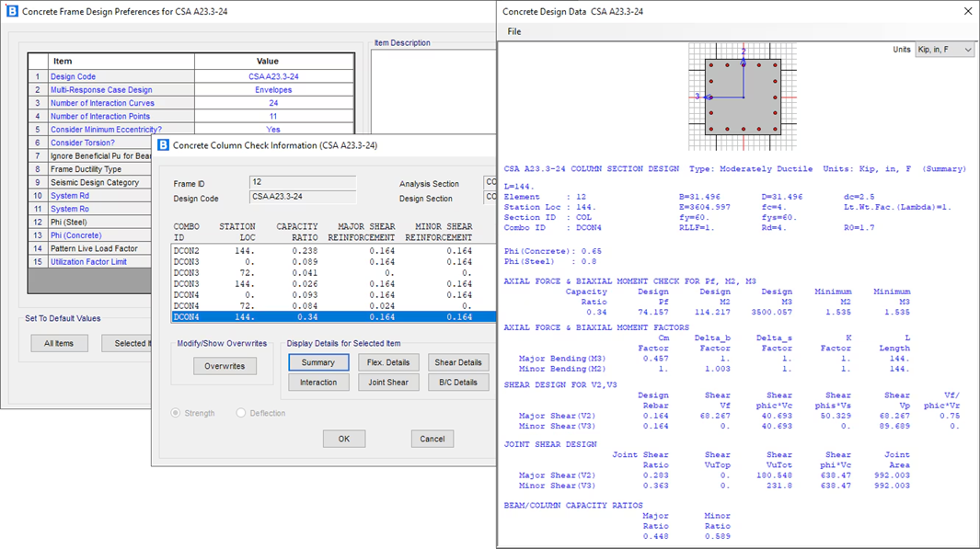Open B/C Details button
Viewport: 980px width, 549px height.
(458, 383)
